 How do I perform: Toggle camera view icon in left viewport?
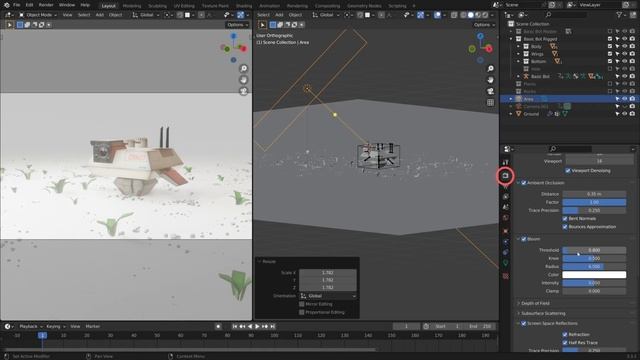pyautogui.click(x=244, y=91)
